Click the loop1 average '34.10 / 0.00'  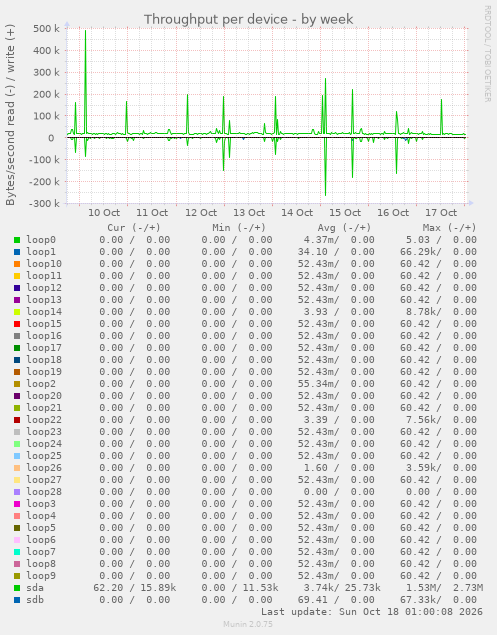coord(336,252)
